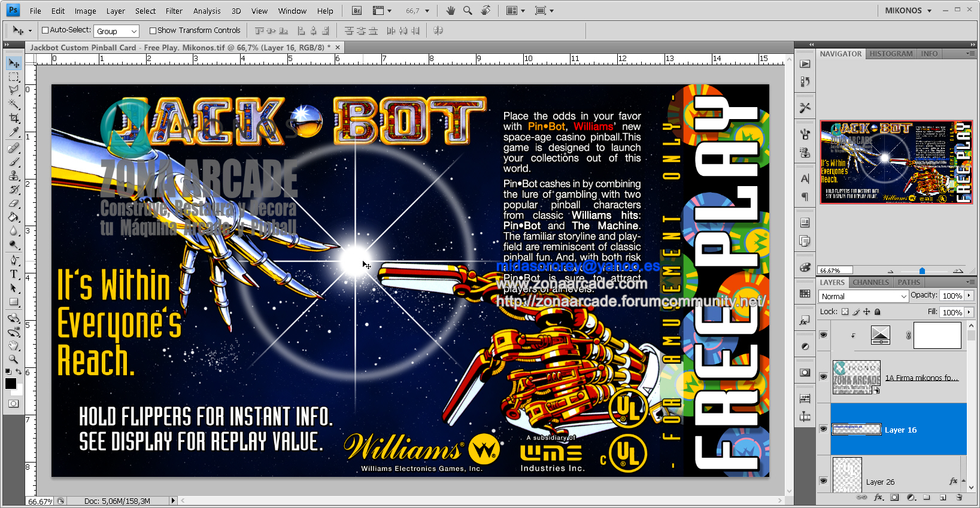Select the Type tool
The height and width of the screenshot is (508, 980).
coord(14,274)
